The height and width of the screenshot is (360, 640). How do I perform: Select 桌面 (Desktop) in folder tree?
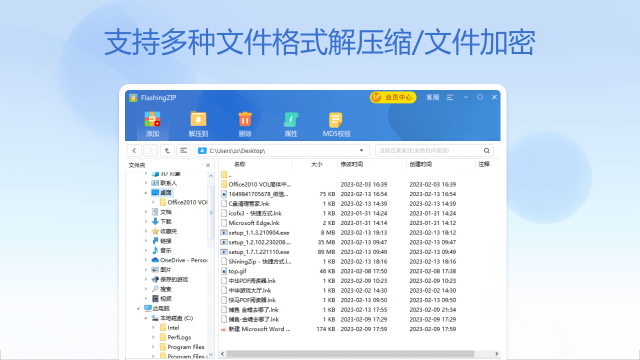pos(162,193)
